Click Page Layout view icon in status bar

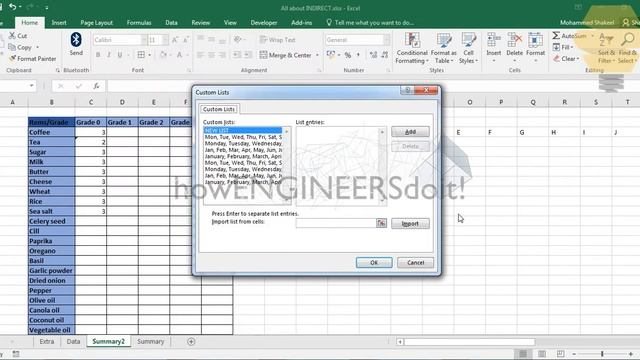click(x=542, y=354)
